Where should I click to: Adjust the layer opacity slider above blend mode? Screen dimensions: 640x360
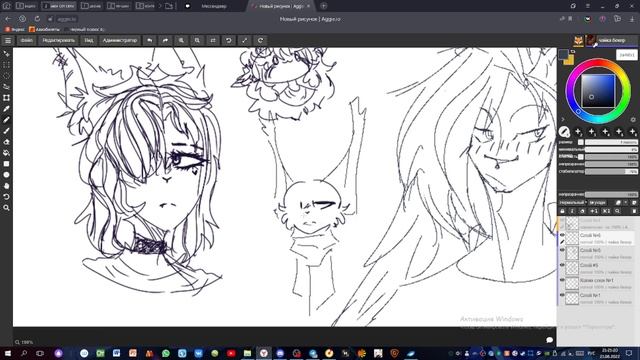(611, 194)
